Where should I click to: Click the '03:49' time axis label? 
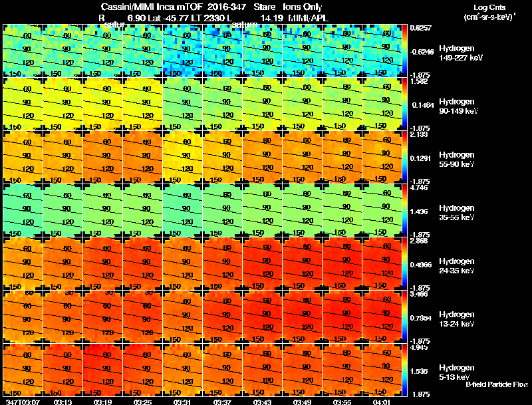303,402
